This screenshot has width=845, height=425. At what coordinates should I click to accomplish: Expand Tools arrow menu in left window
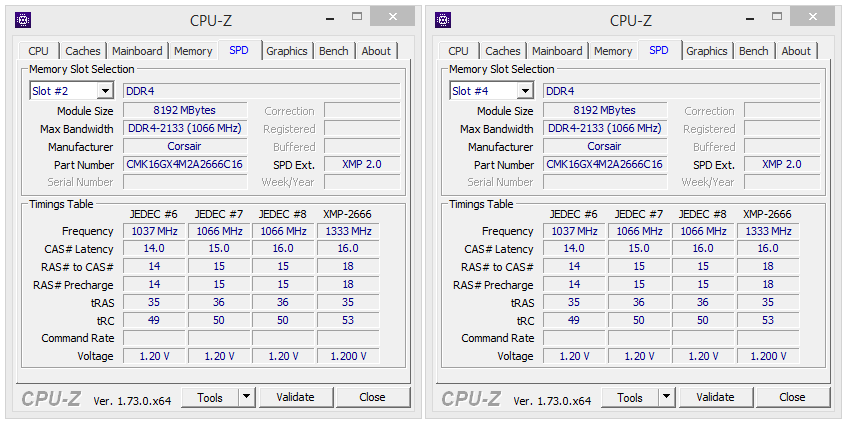pyautogui.click(x=246, y=398)
